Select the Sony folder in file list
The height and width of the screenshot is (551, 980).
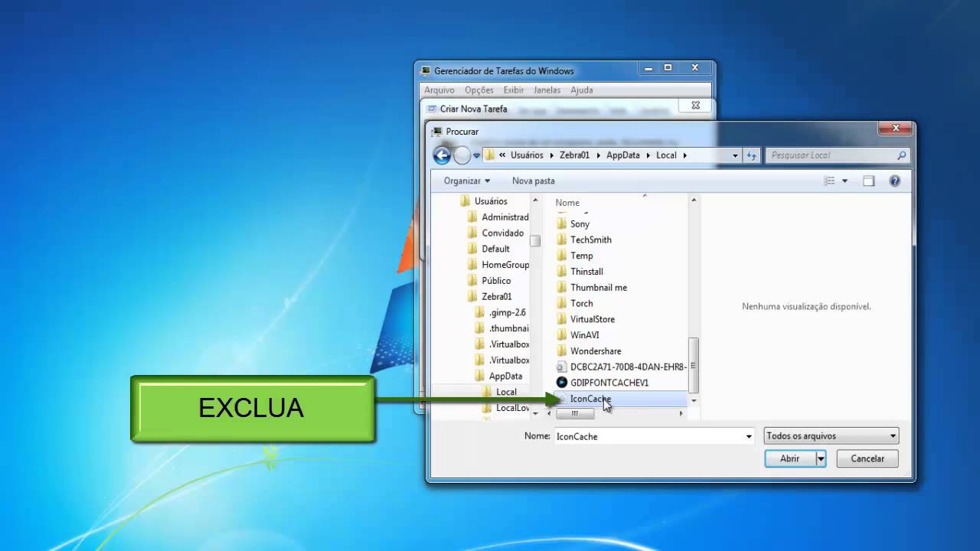580,224
